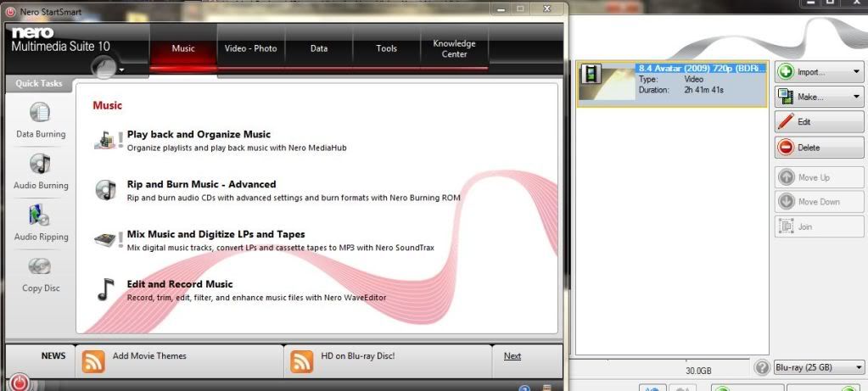Click the red power icon in Nero StartSmart
The height and width of the screenshot is (391, 868).
(x=20, y=383)
